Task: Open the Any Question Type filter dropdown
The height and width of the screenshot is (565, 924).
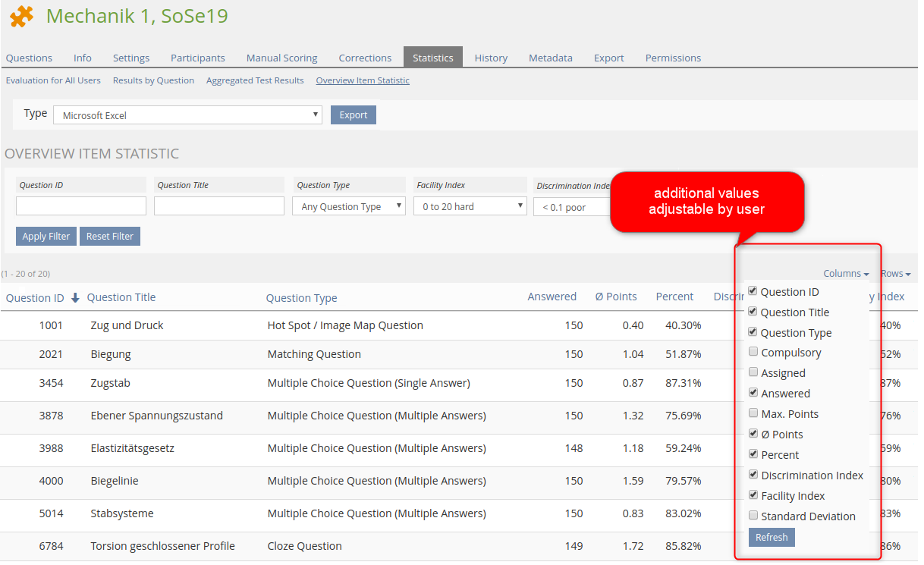Action: tap(349, 206)
